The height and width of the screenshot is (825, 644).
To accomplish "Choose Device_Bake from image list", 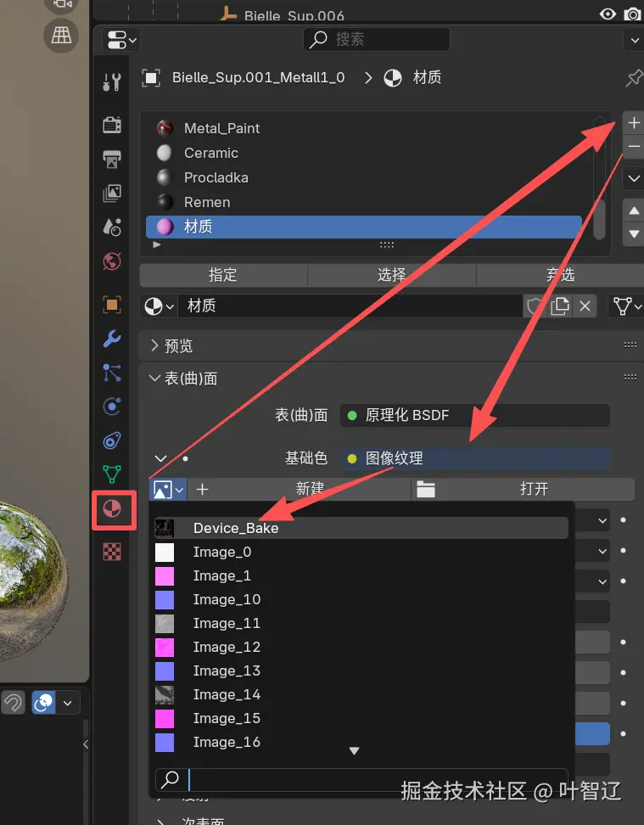I will click(361, 528).
